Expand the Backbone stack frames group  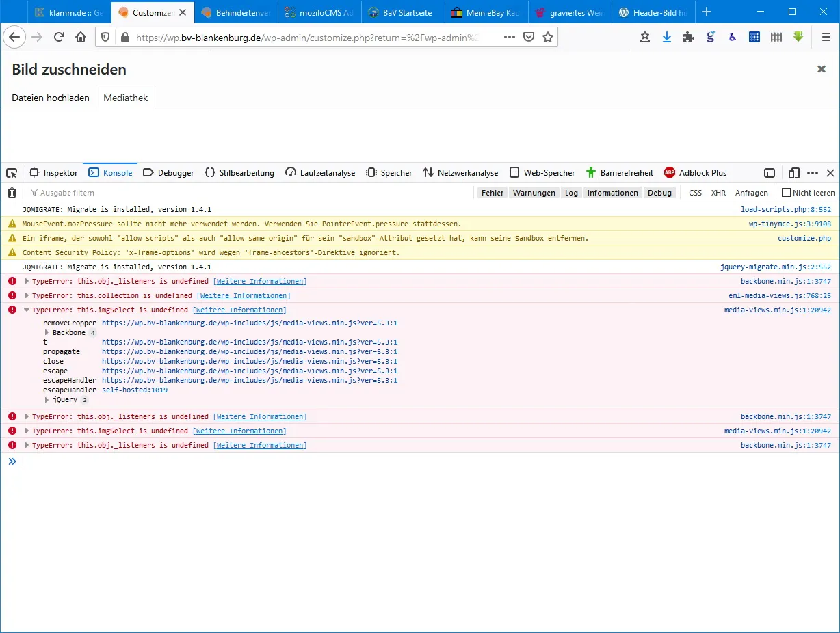[47, 333]
